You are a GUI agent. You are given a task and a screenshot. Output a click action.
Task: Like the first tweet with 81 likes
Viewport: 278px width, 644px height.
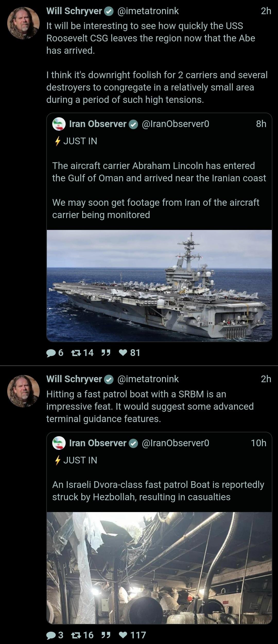pos(123,353)
